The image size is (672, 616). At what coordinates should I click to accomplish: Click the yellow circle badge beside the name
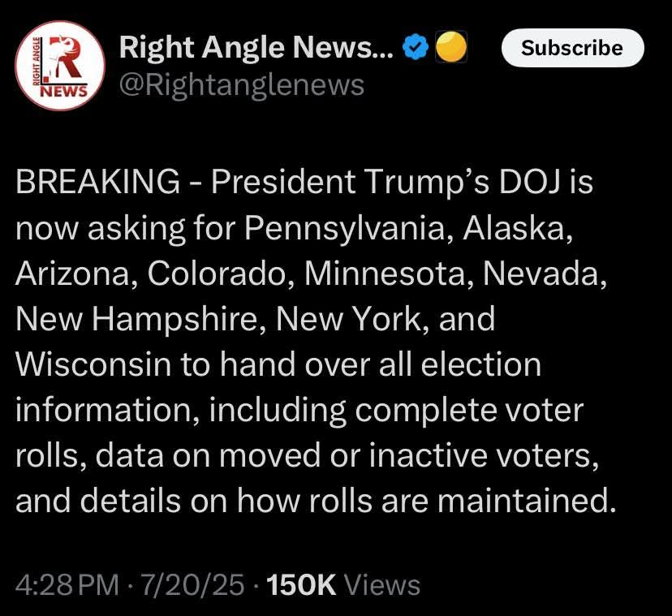coord(451,50)
